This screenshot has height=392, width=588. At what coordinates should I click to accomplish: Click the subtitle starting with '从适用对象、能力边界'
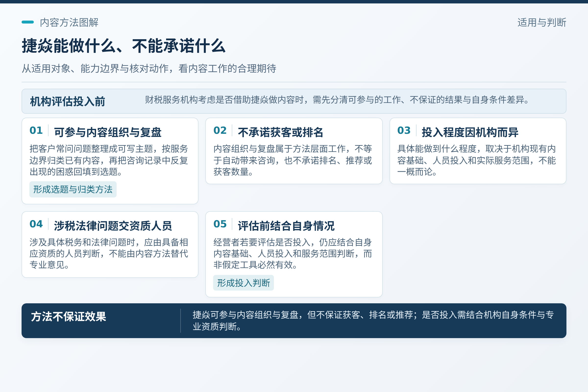click(x=149, y=69)
